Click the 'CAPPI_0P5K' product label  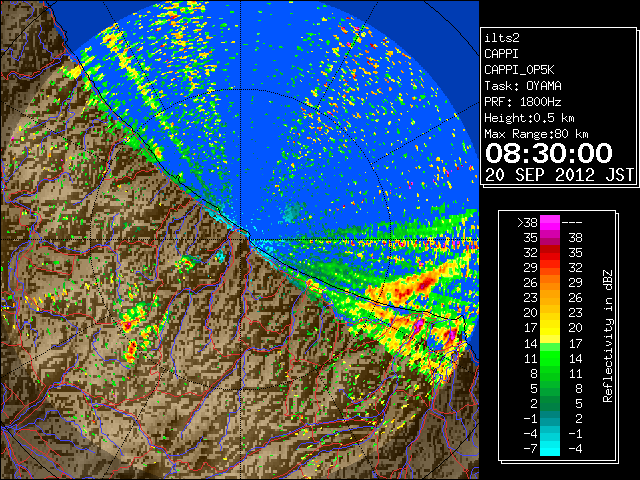point(519,70)
